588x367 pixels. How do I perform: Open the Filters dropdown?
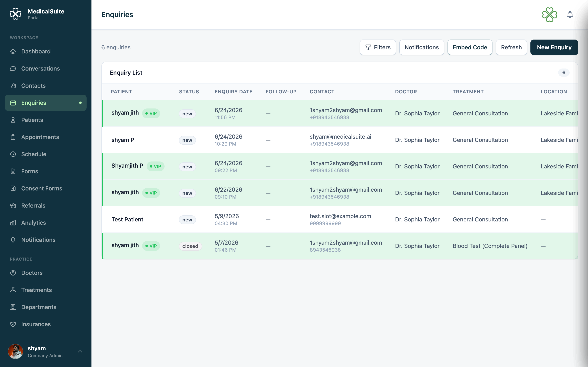(x=378, y=47)
